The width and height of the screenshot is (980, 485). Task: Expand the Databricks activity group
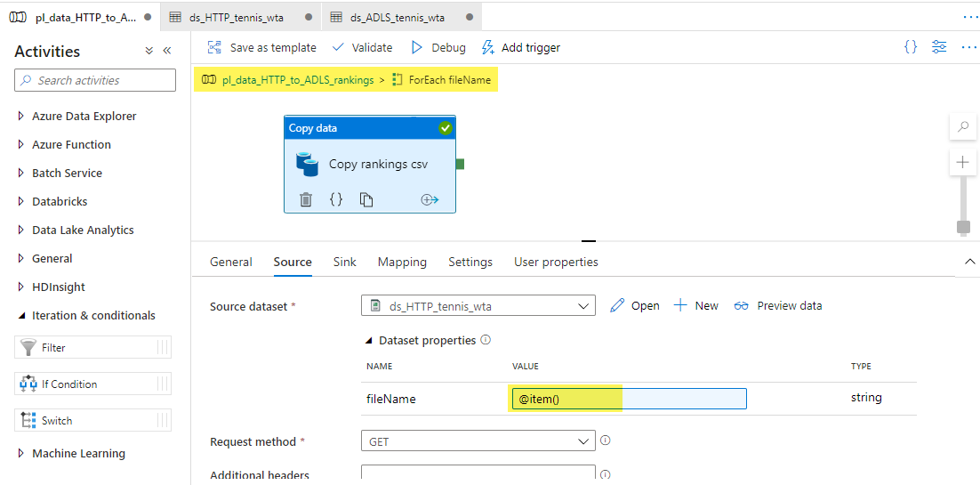21,201
